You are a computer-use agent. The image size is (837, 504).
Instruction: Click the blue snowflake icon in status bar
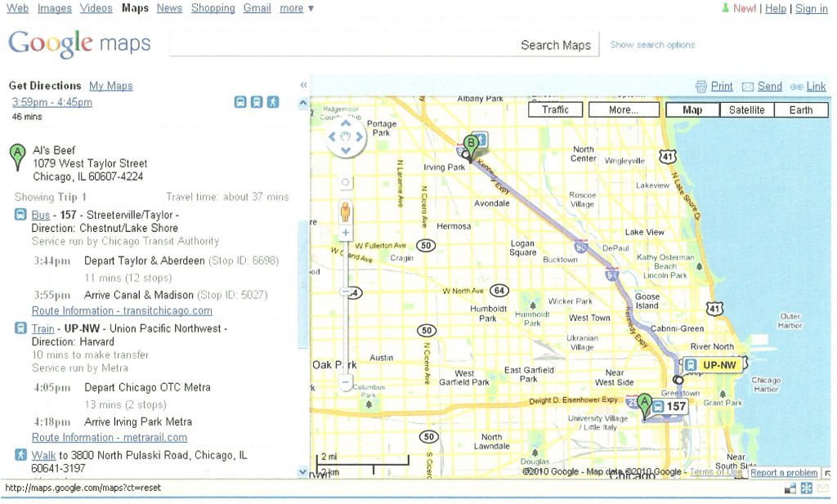click(807, 488)
